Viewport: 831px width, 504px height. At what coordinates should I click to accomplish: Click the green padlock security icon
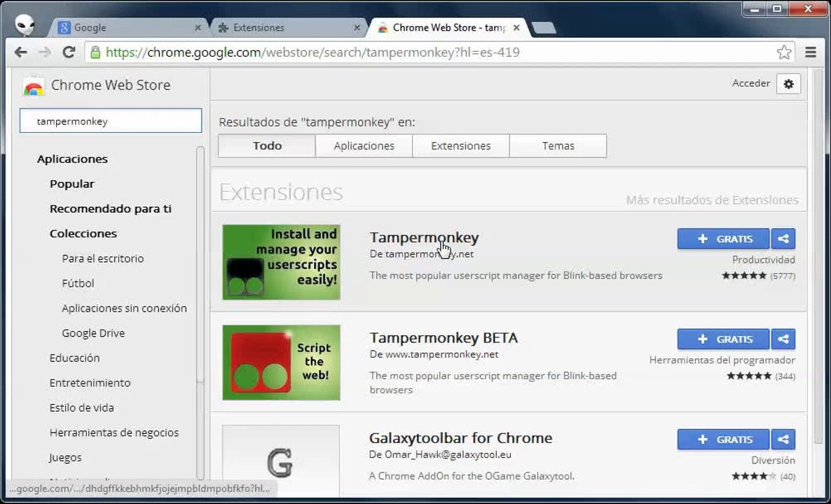click(x=95, y=52)
